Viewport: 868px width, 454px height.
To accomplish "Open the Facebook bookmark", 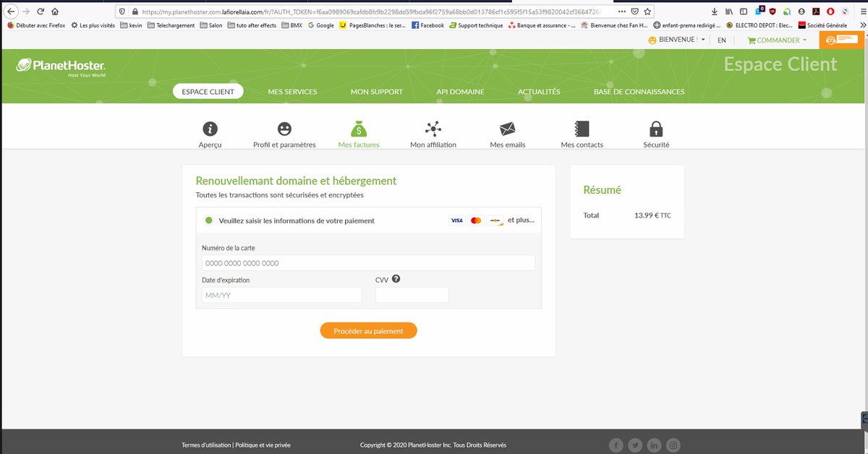I will point(427,25).
